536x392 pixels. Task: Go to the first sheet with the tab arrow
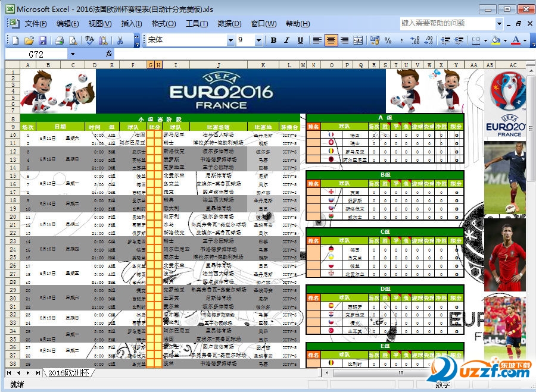(x=9, y=373)
